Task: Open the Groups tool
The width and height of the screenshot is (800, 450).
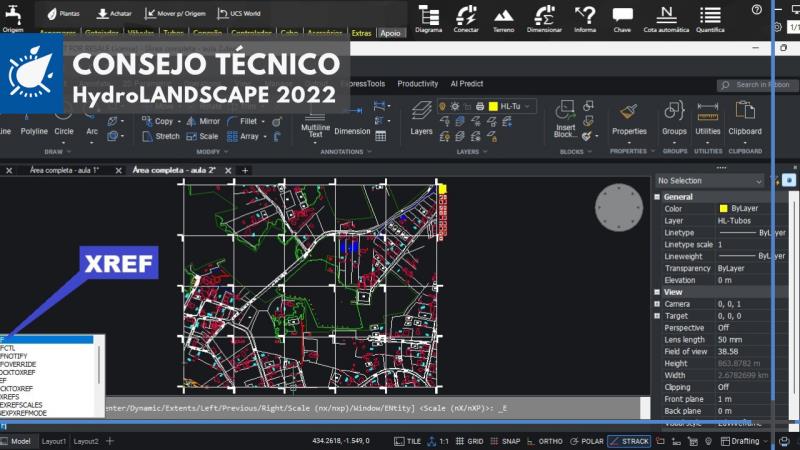Action: pos(674,118)
